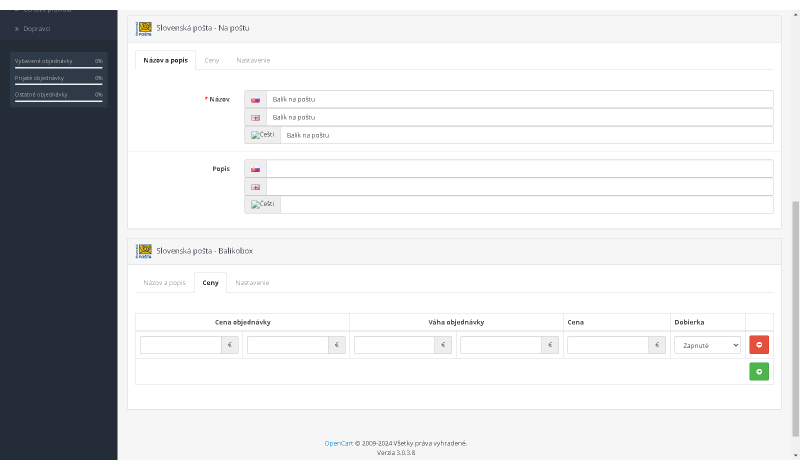This screenshot has width=800, height=470.
Task: Select Názov a popis tab in Balíkobox panel
Action: [x=165, y=283]
